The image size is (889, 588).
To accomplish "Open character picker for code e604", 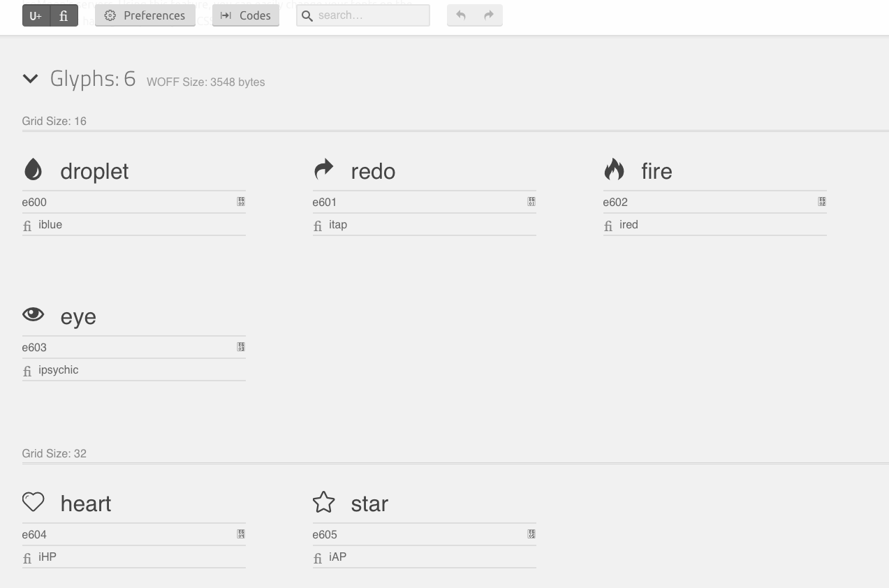I will [241, 534].
